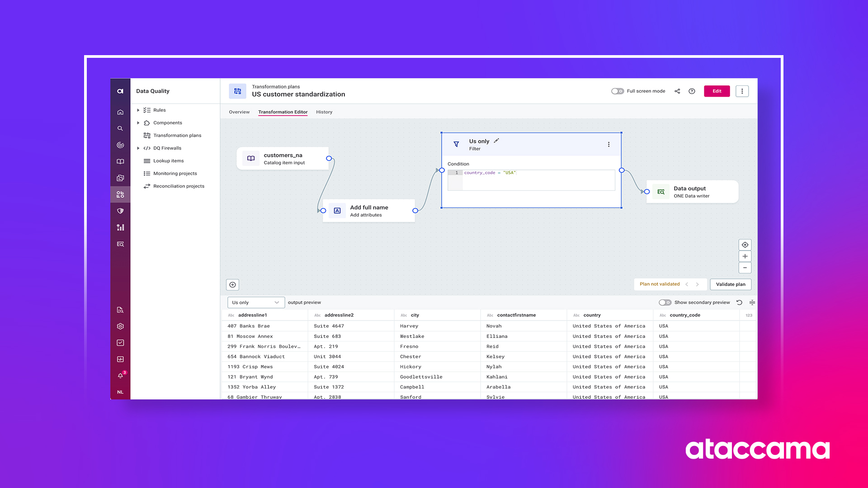
Task: Click the notifications bell icon
Action: point(120,375)
